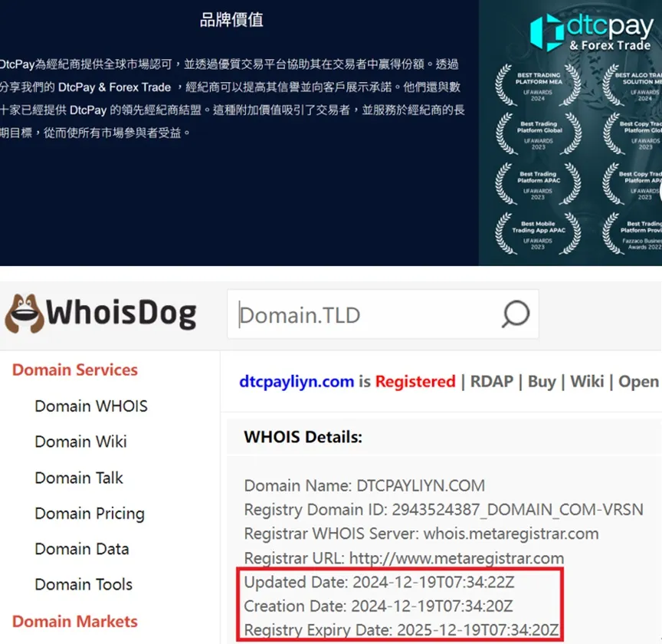Click the Registry Expiry Date line
Viewport: 662px width, 644px height.
click(x=401, y=630)
